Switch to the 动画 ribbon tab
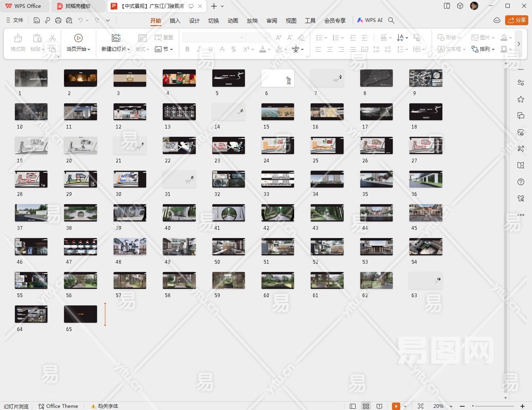Image resolution: width=532 pixels, height=410 pixels. click(233, 21)
